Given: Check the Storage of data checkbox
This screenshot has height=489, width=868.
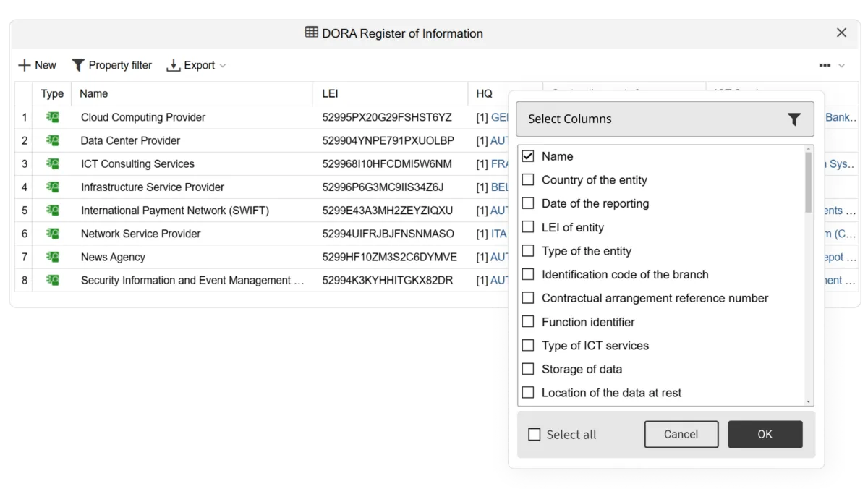Looking at the screenshot, I should coord(528,369).
